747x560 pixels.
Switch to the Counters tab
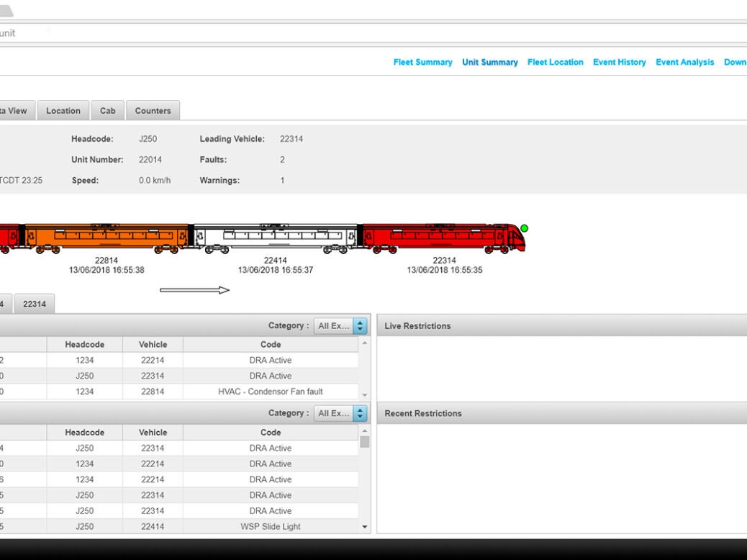pyautogui.click(x=153, y=110)
